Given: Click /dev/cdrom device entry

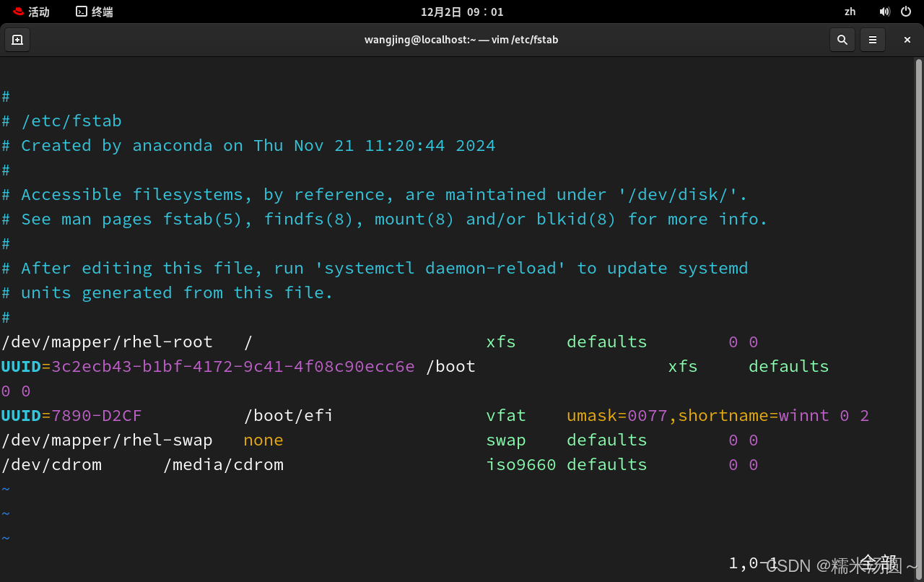Looking at the screenshot, I should (x=51, y=464).
